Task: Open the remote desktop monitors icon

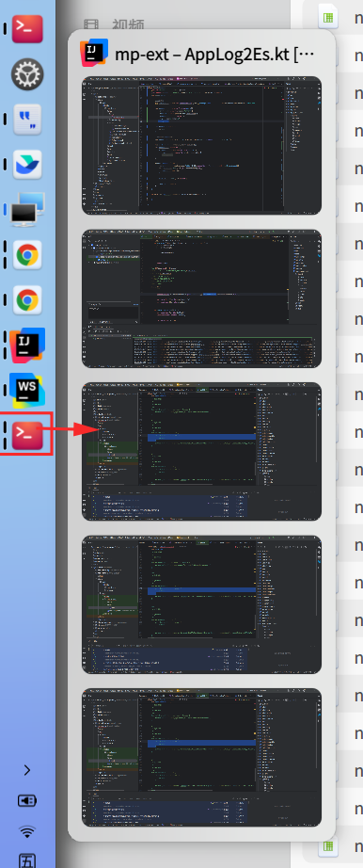Action: (27, 210)
